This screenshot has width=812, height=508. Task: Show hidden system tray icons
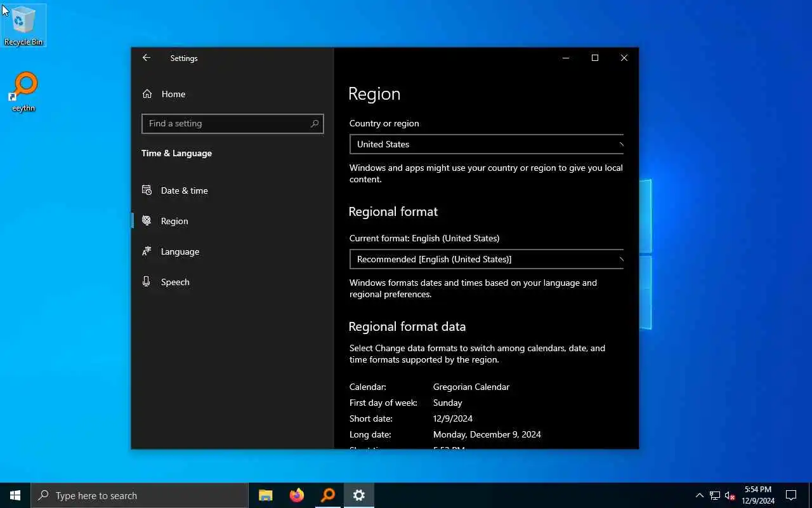(699, 495)
